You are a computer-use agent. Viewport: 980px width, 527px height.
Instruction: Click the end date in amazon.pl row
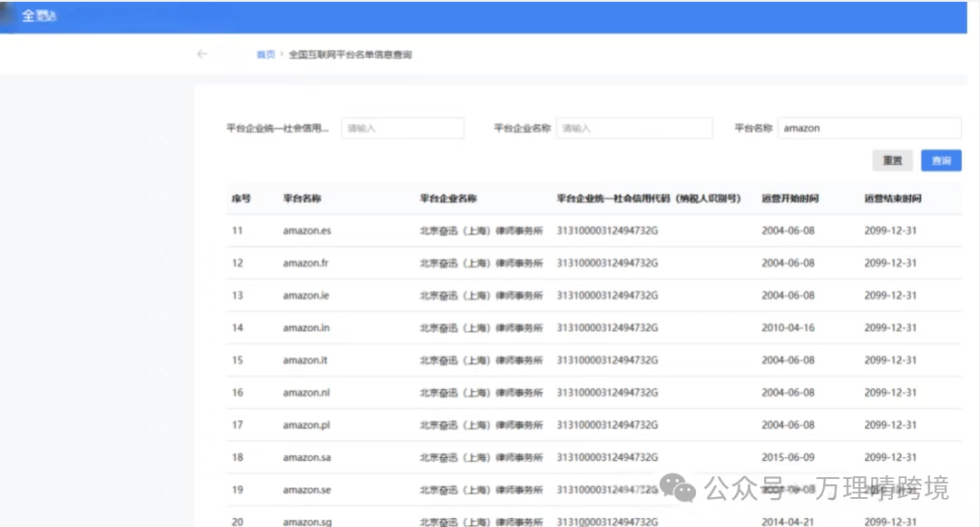[x=891, y=425]
